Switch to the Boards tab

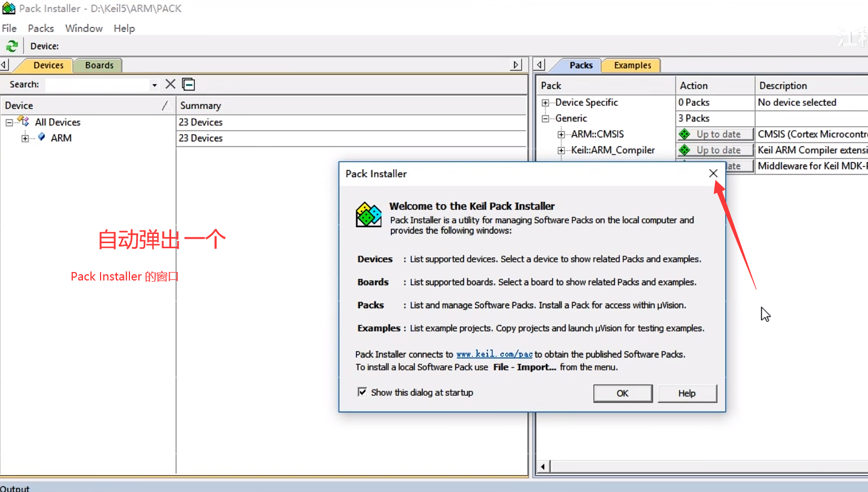click(99, 65)
